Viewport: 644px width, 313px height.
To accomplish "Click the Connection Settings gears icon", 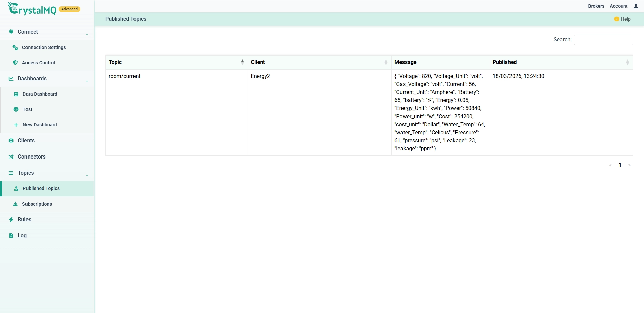I will (15, 47).
